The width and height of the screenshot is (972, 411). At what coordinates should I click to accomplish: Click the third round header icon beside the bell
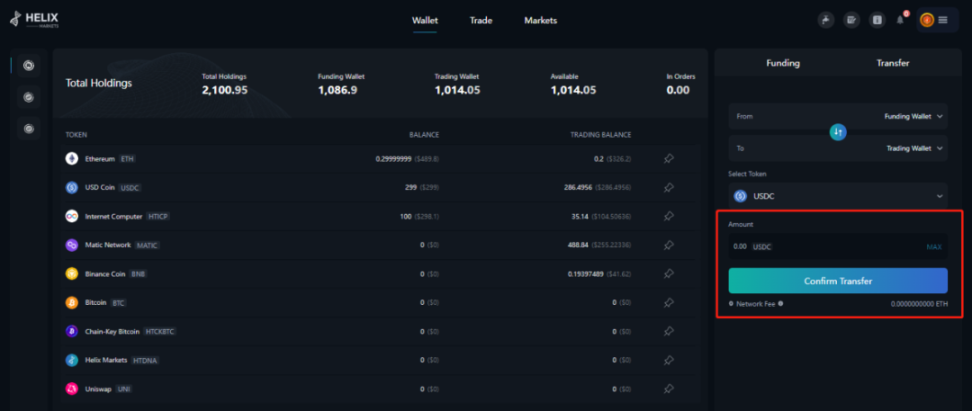coord(877,20)
